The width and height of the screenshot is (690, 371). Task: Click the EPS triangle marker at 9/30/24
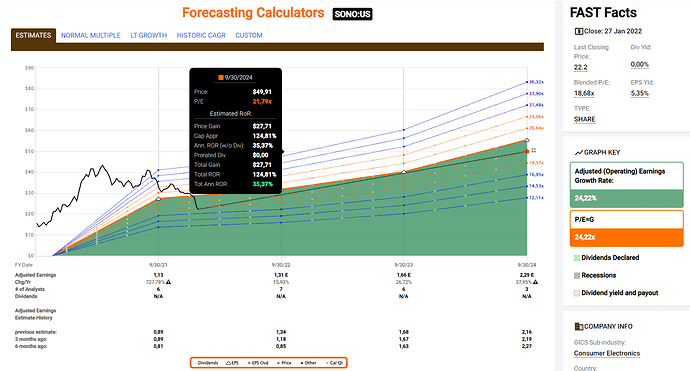pos(527,140)
